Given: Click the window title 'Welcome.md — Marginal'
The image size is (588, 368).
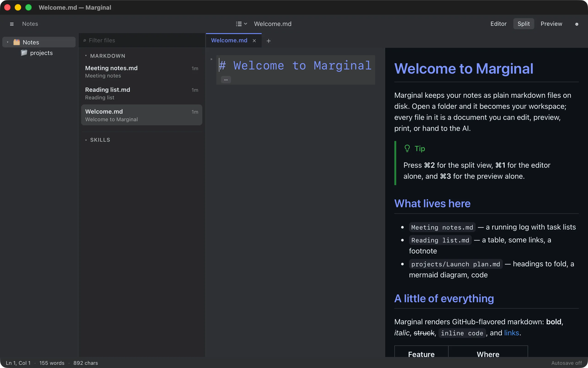Looking at the screenshot, I should point(75,8).
